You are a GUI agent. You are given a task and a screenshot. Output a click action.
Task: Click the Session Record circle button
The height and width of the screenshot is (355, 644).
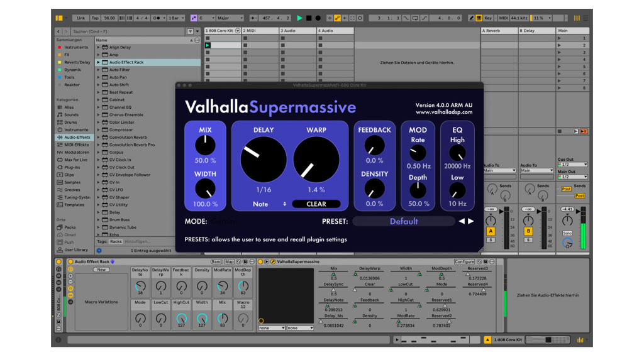coord(360,18)
